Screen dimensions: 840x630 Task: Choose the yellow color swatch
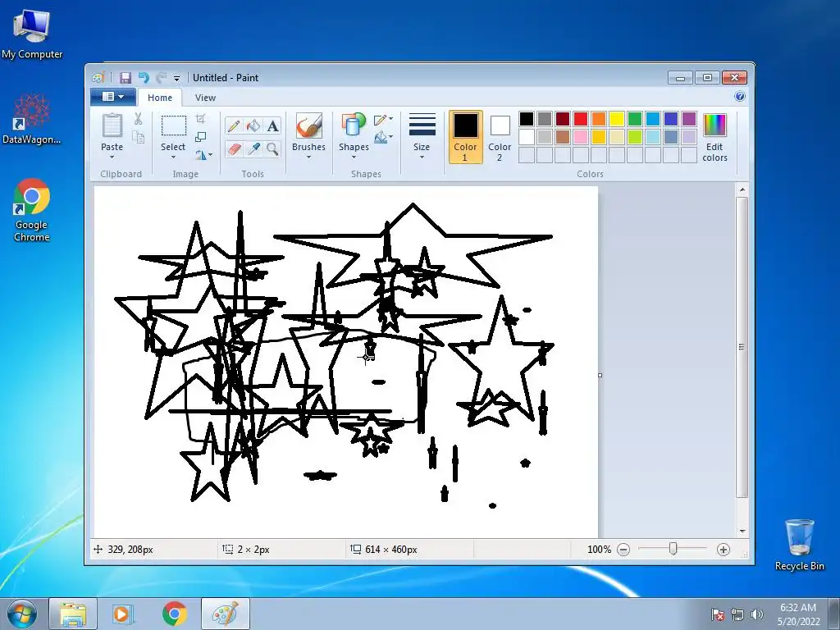pyautogui.click(x=617, y=118)
